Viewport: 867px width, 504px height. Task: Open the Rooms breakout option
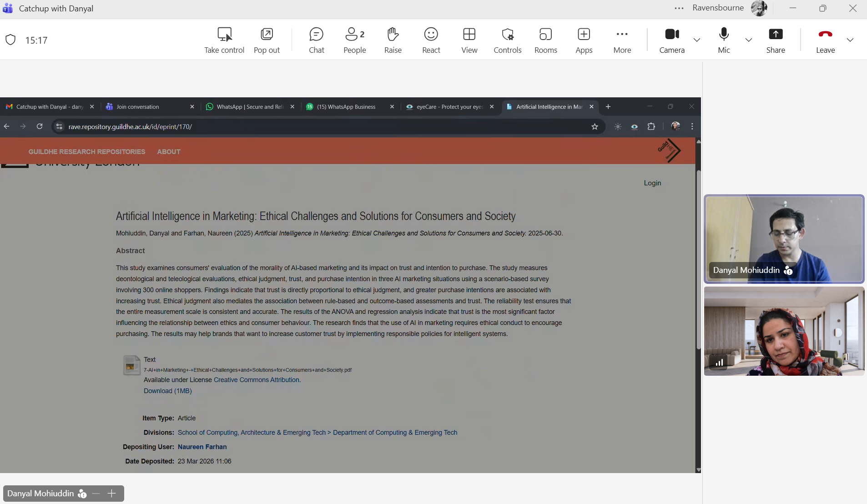coord(546,40)
